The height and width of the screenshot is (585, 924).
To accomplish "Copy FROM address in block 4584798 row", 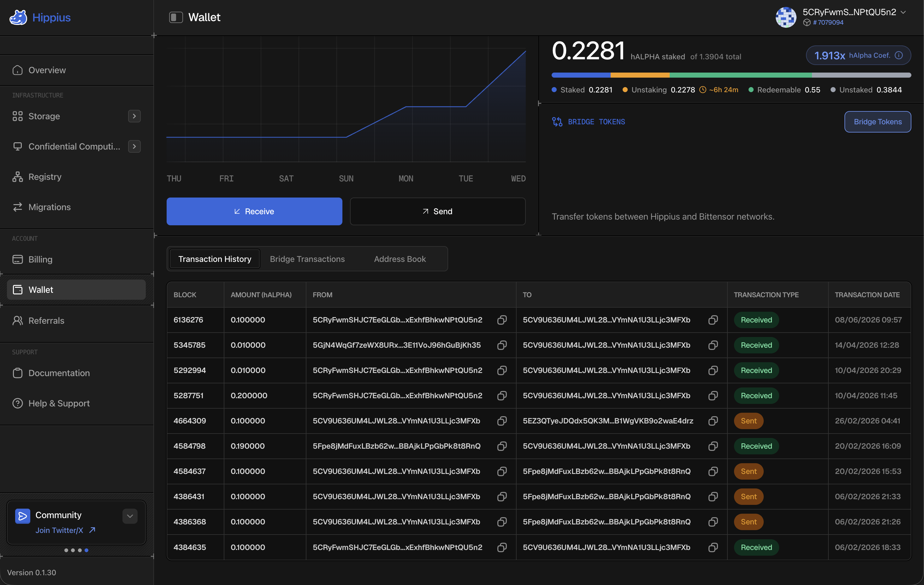I will click(x=501, y=446).
